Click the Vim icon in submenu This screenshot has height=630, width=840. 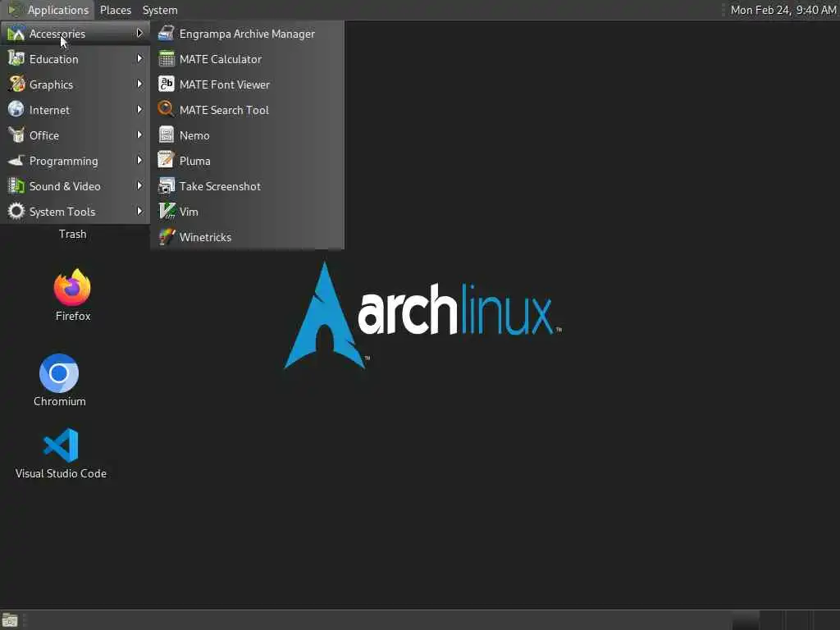167,211
